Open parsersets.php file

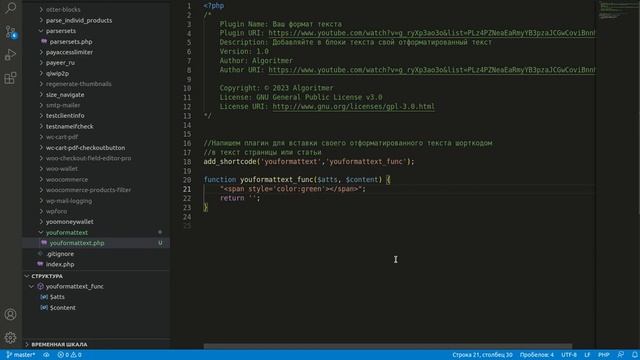71,42
